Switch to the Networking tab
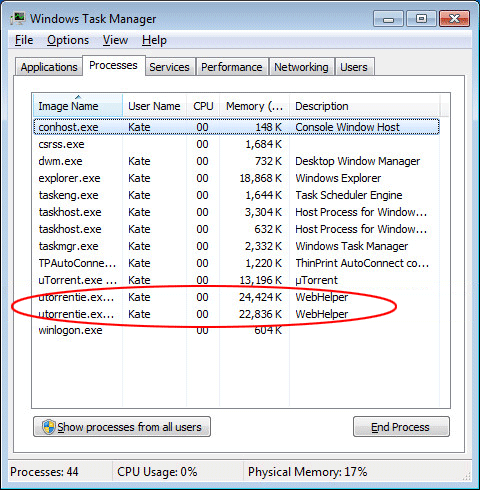The width and height of the screenshot is (480, 490). click(301, 67)
